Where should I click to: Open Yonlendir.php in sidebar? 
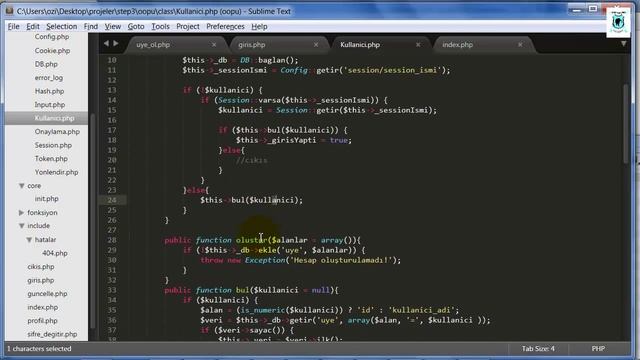click(56, 172)
